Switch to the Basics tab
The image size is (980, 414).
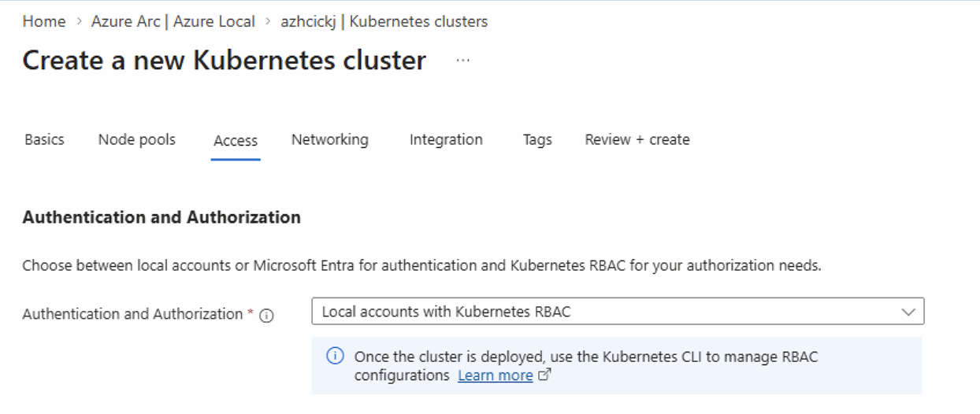[44, 139]
